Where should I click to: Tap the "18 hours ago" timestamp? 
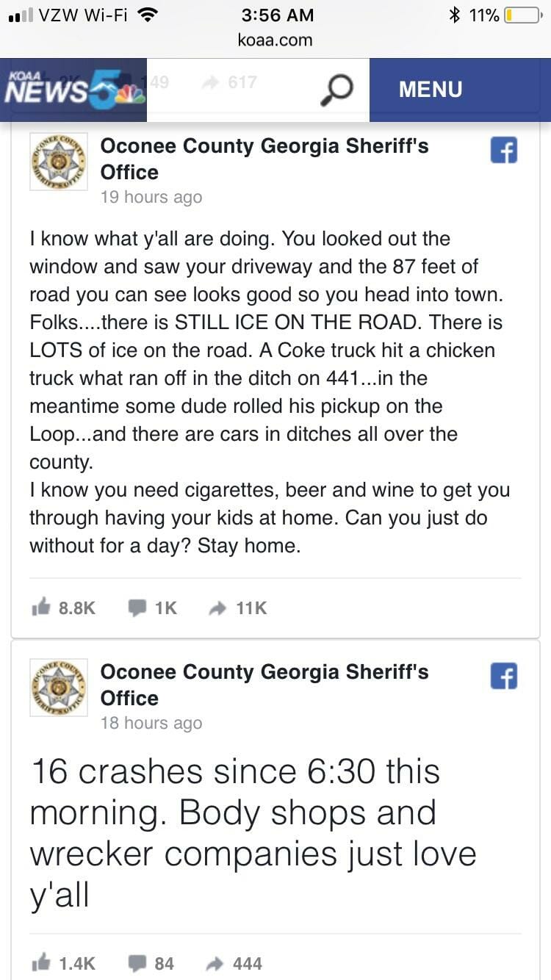point(151,723)
